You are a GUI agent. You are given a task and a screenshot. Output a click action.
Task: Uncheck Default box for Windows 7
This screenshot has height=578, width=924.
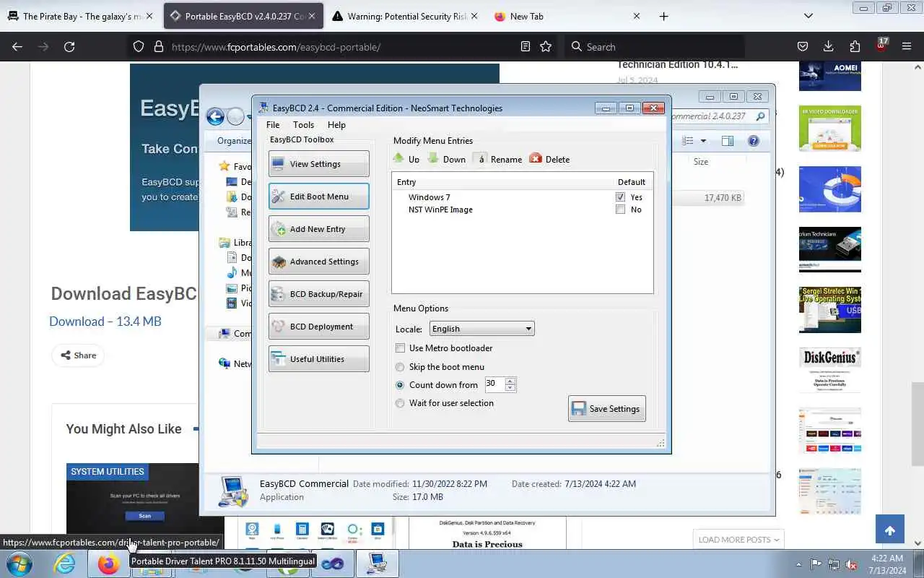(620, 197)
